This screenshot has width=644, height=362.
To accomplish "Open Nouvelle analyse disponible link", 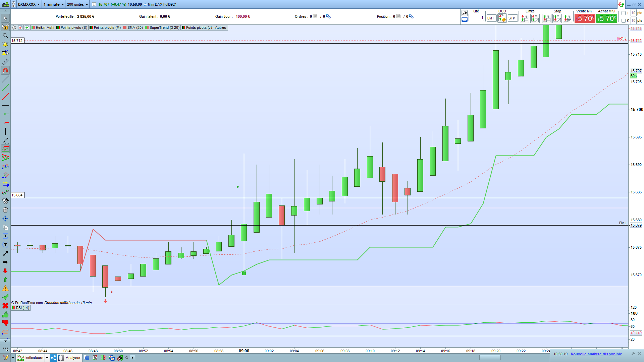I will (x=596, y=354).
